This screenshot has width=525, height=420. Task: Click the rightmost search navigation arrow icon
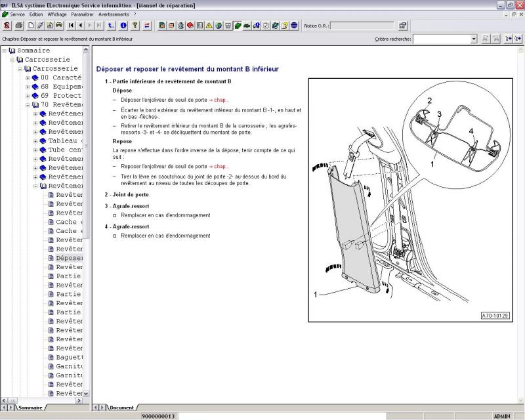(518, 39)
